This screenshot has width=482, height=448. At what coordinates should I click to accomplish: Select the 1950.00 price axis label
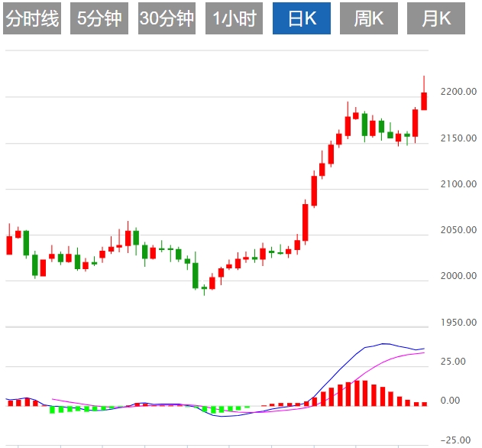(x=458, y=323)
